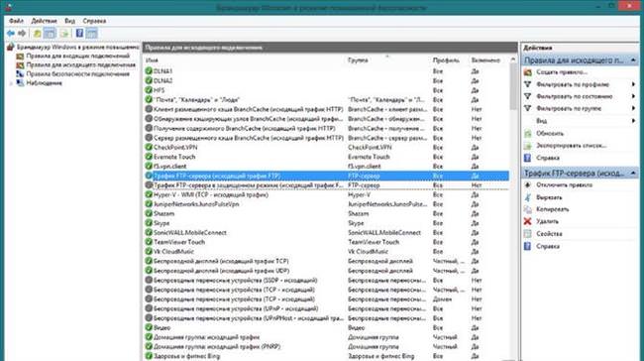Select Беспроводные переносные устройства (SSDP) rule
This screenshot has height=361, width=644.
327,281
